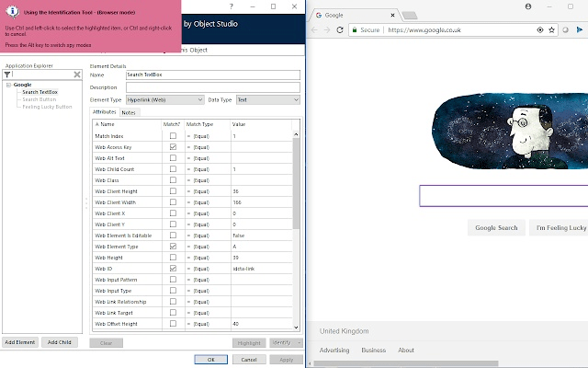Image resolution: width=588 pixels, height=368 pixels.
Task: Select Search TextBox in the element tree
Action: [40, 92]
